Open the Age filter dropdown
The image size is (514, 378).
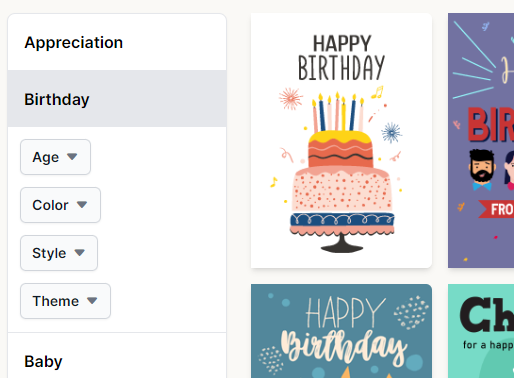[55, 157]
